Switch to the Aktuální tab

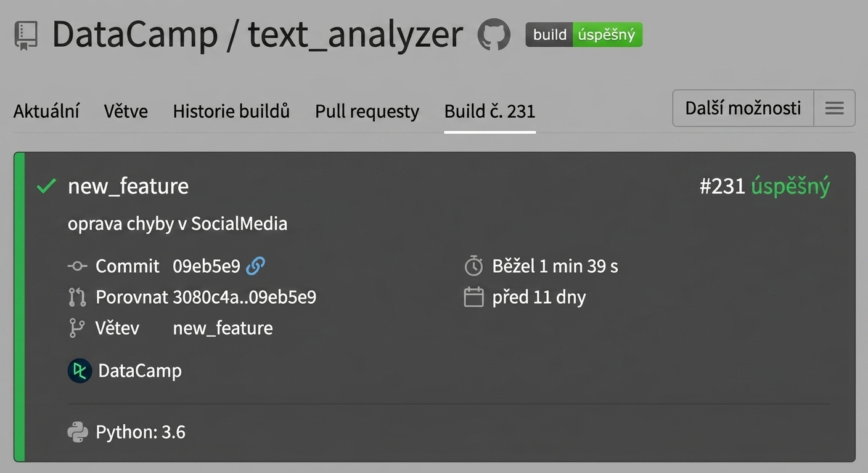tap(46, 111)
